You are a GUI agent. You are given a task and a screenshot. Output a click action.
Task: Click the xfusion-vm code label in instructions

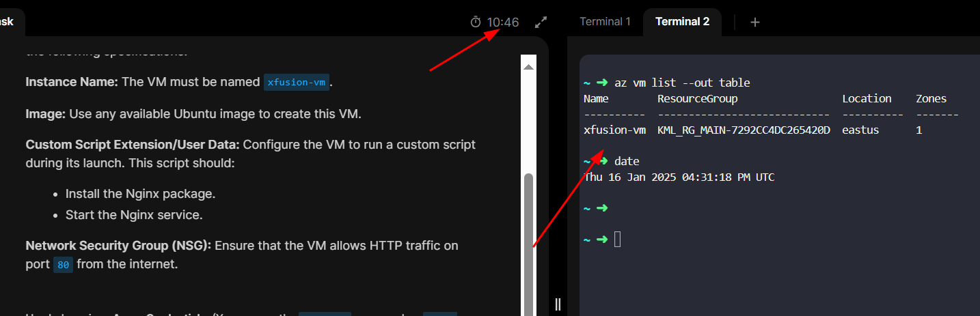pos(297,83)
